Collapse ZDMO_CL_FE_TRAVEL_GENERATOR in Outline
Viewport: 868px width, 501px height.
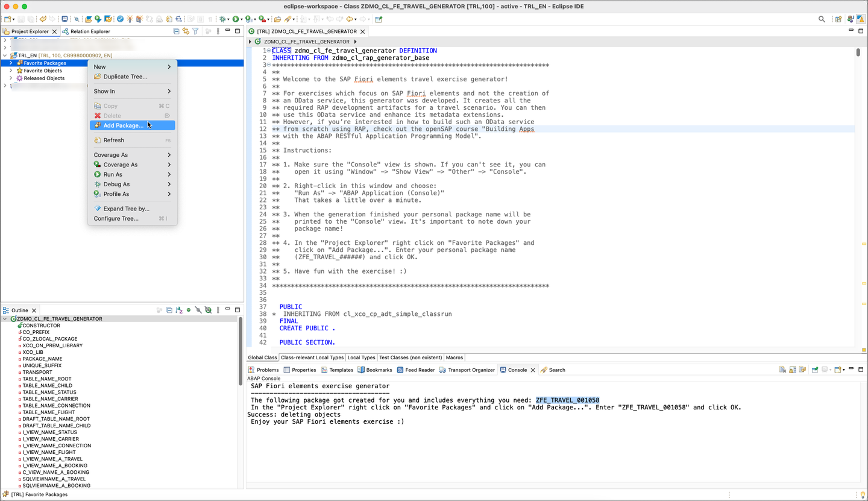[5, 319]
